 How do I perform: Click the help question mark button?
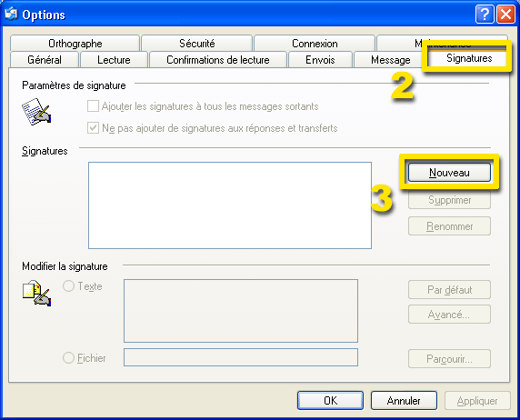tap(485, 15)
